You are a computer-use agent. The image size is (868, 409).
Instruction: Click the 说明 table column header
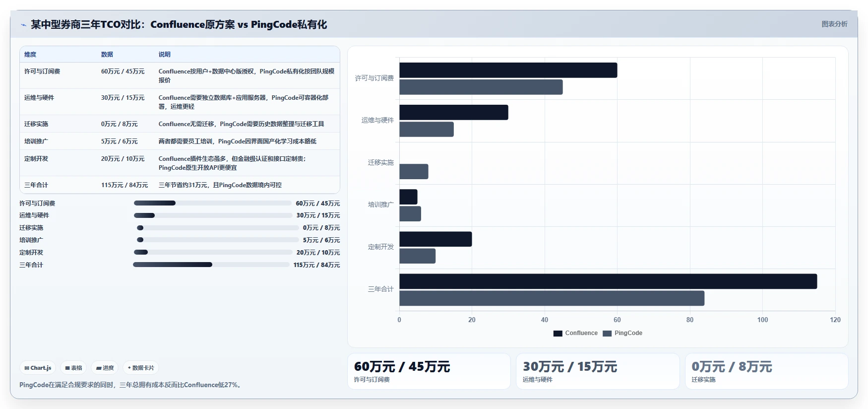[x=165, y=55]
